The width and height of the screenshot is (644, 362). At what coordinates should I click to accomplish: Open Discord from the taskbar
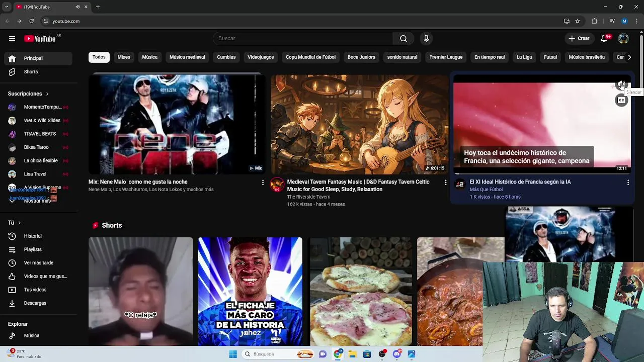pos(396,354)
